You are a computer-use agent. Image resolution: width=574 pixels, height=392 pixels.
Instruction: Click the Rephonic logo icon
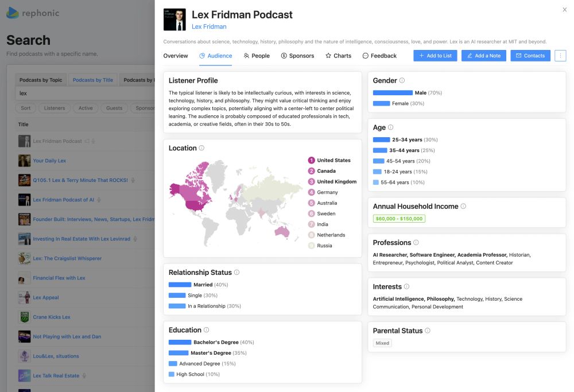coord(13,13)
